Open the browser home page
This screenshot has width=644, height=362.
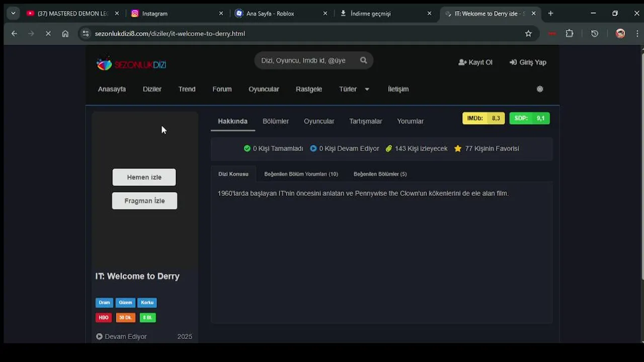pyautogui.click(x=65, y=34)
